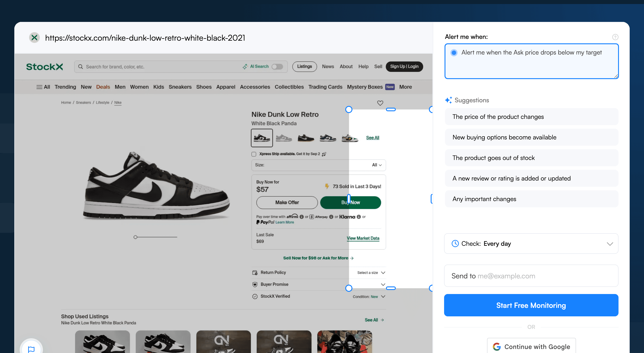Click the help question mark icon

click(615, 37)
